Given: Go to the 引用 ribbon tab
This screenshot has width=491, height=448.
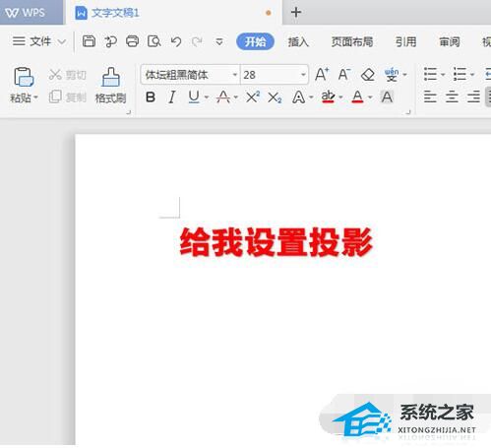Looking at the screenshot, I should pyautogui.click(x=405, y=41).
